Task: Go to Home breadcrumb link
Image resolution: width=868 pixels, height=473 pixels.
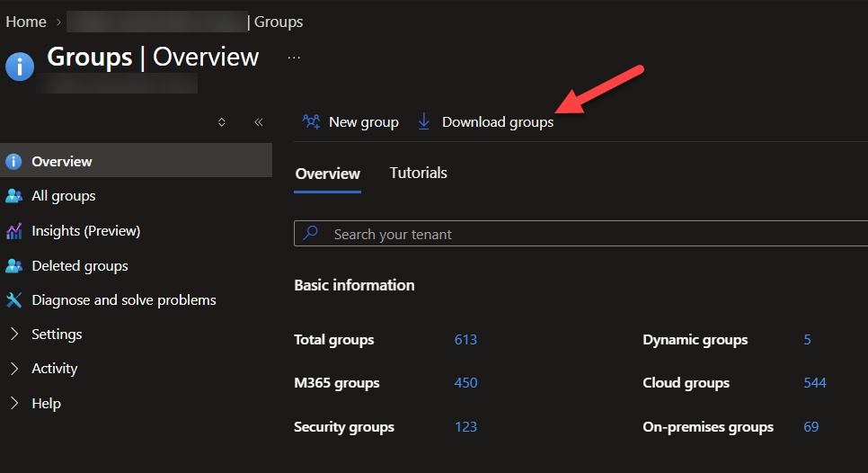Action: 26,22
